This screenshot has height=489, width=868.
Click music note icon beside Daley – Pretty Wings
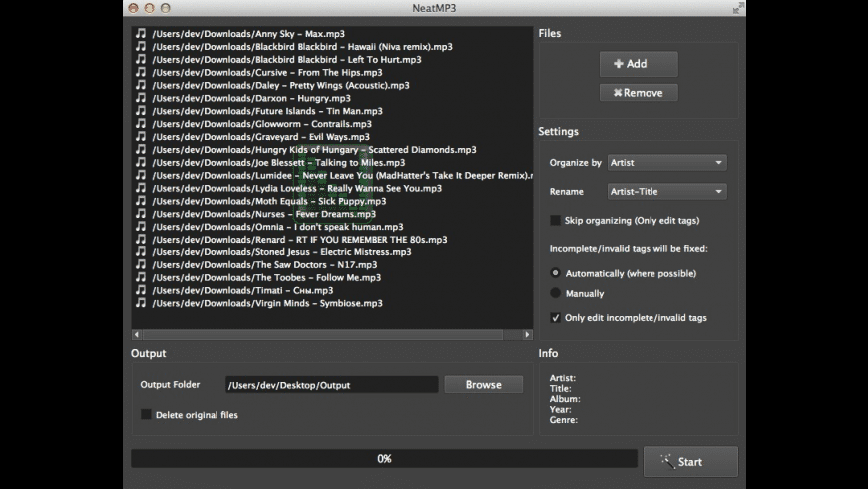click(141, 84)
